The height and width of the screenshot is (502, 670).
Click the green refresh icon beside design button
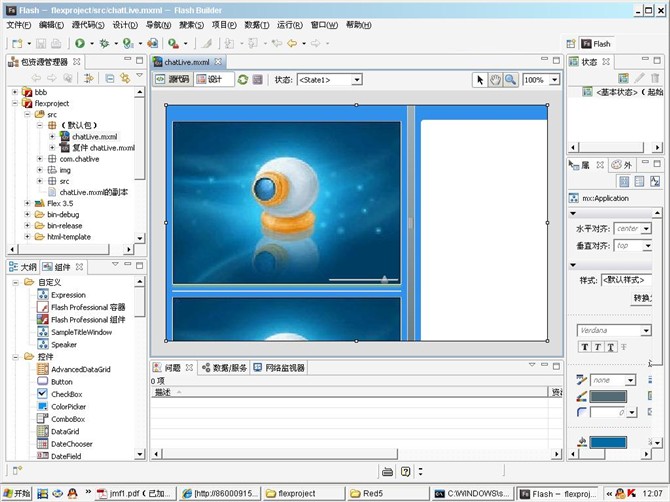click(243, 80)
